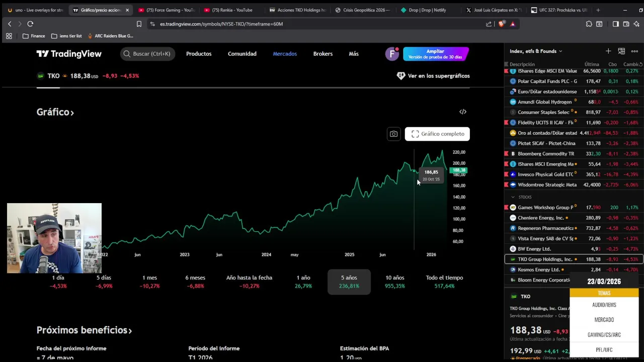Image resolution: width=644 pixels, height=362 pixels.
Task: Toggle the flag on Wisdomtree Strategic Meta row
Action: point(506,185)
